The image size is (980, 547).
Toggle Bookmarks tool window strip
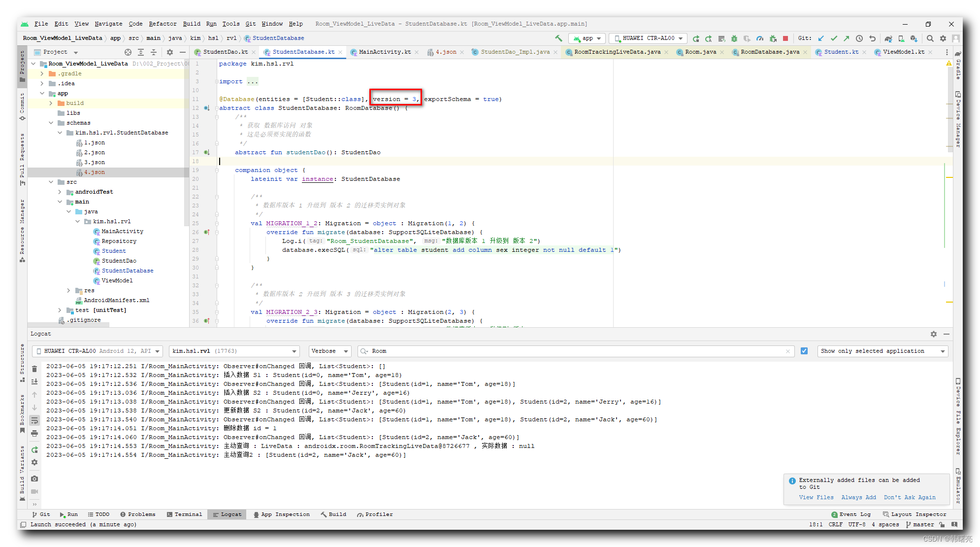tap(22, 413)
